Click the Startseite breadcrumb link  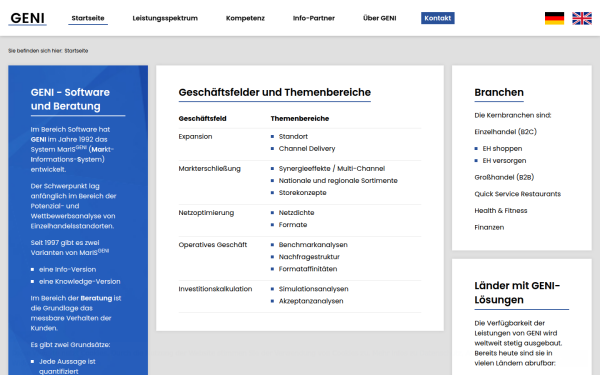pyautogui.click(x=76, y=51)
